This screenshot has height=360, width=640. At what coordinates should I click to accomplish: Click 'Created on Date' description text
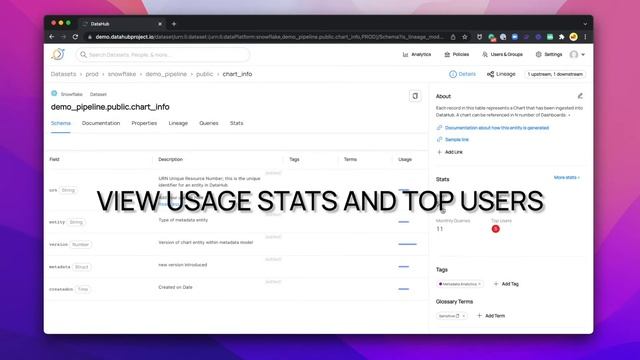click(175, 287)
